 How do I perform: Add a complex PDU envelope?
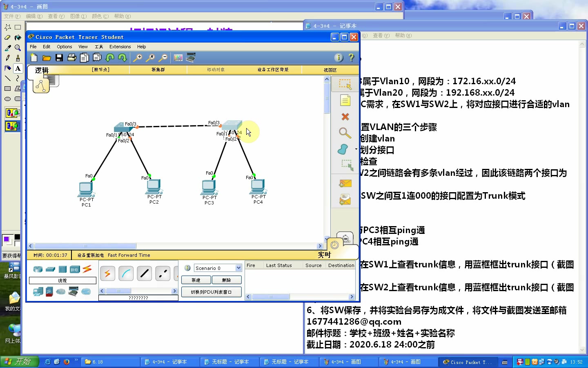point(345,200)
